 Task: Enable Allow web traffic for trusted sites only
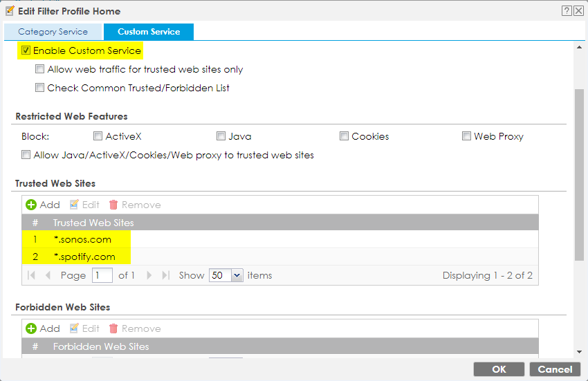coord(40,69)
